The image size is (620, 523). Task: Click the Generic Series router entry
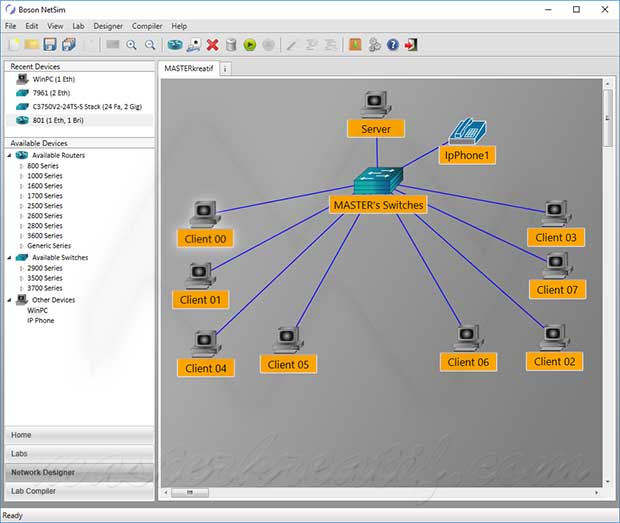point(49,246)
